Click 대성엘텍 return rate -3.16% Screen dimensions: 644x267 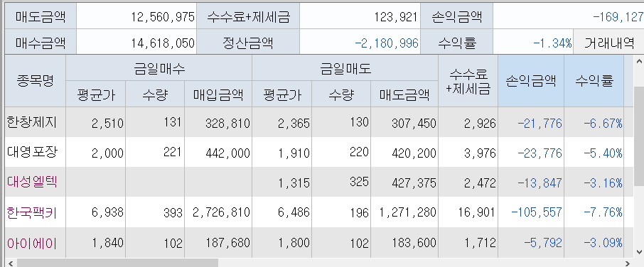click(x=603, y=182)
